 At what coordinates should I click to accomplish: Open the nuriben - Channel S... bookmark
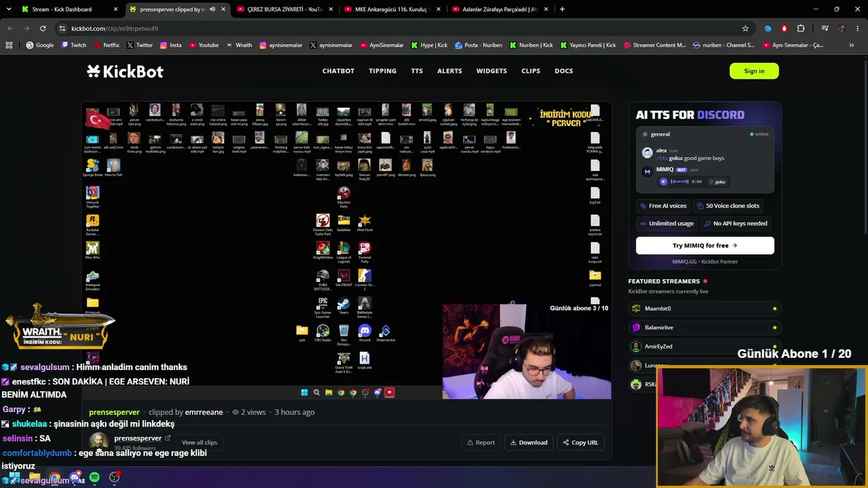[724, 45]
